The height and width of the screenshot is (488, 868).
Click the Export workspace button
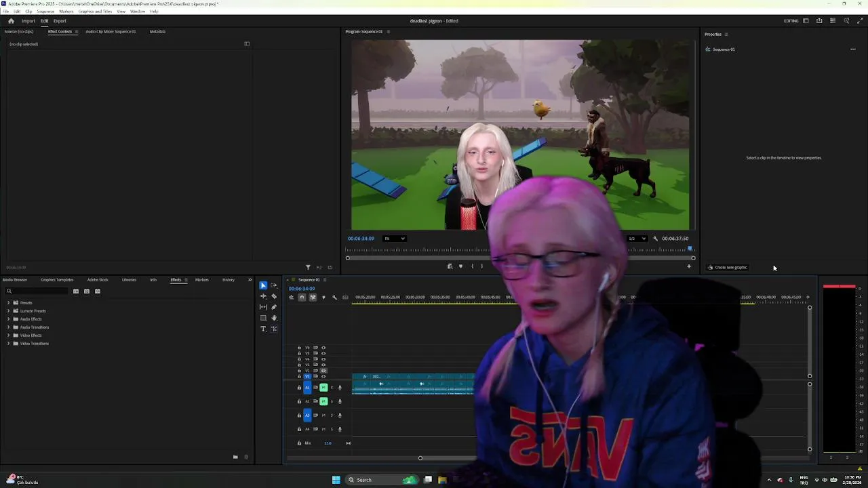pyautogui.click(x=60, y=21)
